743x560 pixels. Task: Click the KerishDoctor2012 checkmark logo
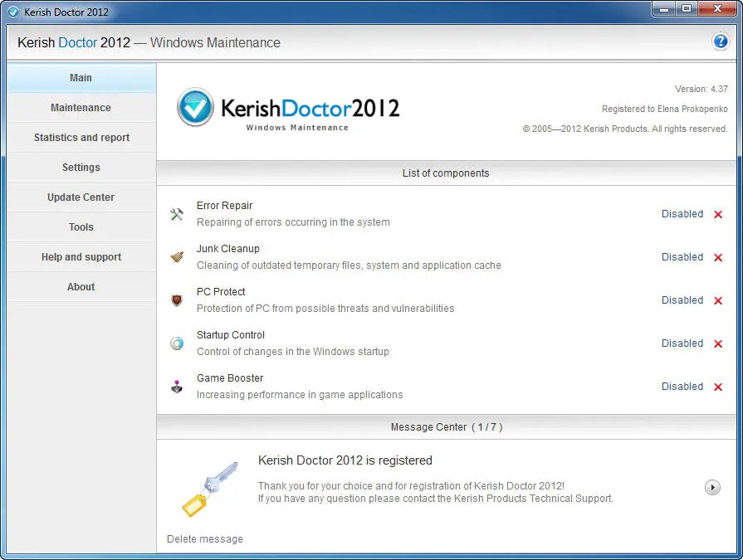(x=195, y=107)
